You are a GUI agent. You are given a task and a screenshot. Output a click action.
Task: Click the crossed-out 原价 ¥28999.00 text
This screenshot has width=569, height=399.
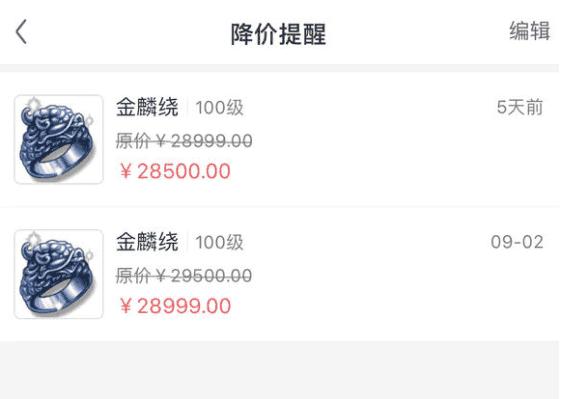[184, 141]
